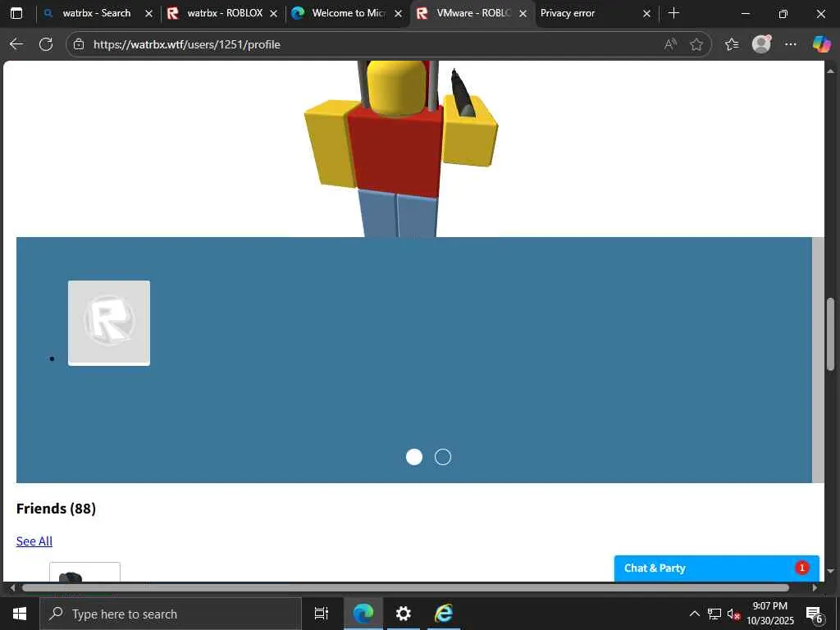Image resolution: width=840 pixels, height=630 pixels.
Task: Open tab actions menu icon
Action: click(16, 13)
